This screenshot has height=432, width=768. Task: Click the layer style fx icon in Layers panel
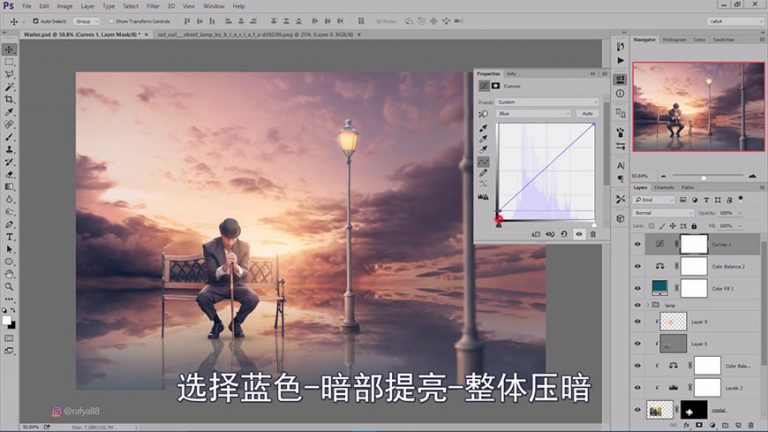point(686,426)
